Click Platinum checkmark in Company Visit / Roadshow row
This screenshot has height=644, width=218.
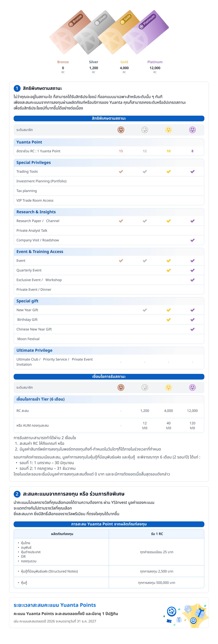[x=192, y=240]
